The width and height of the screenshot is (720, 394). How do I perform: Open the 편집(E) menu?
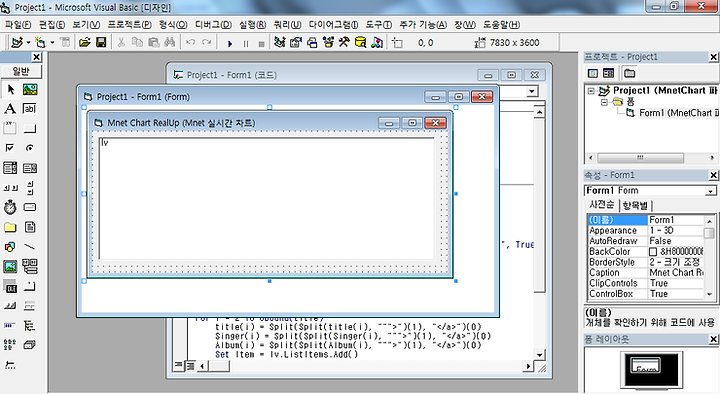52,25
